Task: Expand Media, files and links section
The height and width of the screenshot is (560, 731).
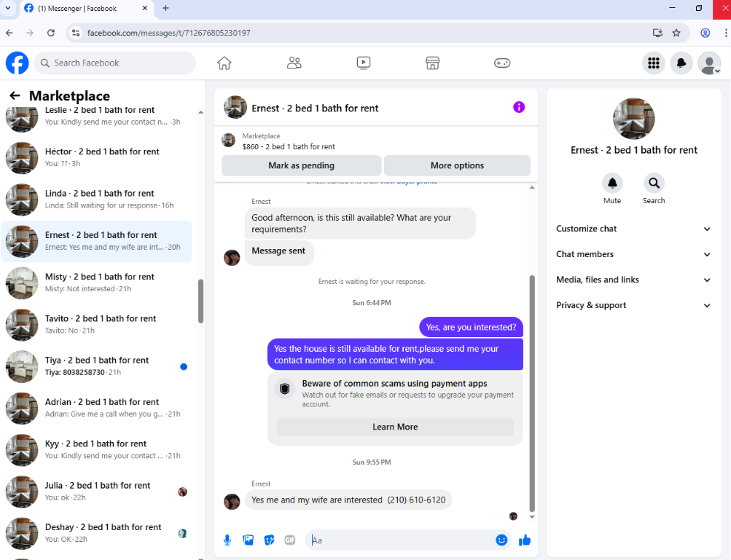Action: [633, 280]
